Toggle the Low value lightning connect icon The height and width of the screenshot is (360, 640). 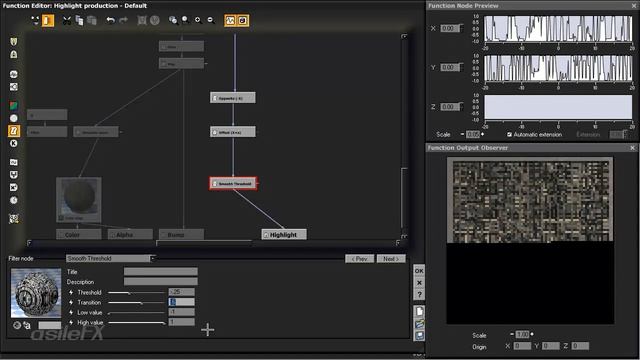click(x=71, y=313)
